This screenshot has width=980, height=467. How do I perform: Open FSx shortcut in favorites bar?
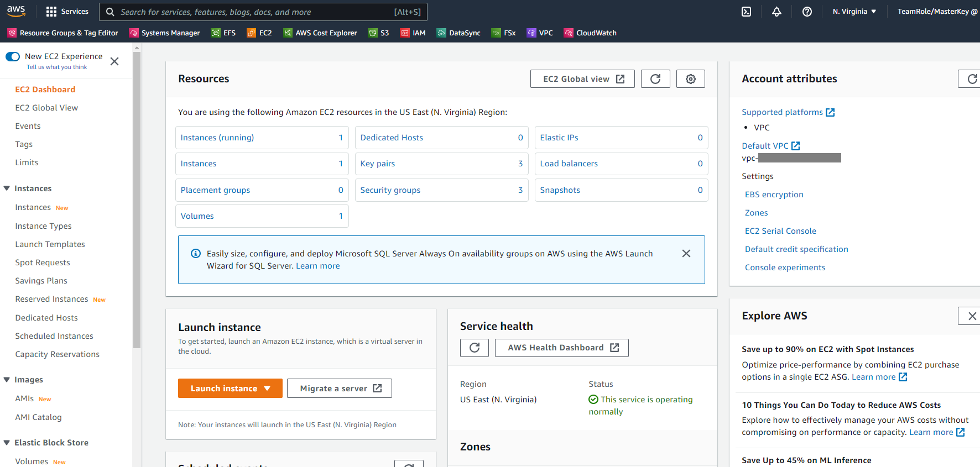pos(504,33)
